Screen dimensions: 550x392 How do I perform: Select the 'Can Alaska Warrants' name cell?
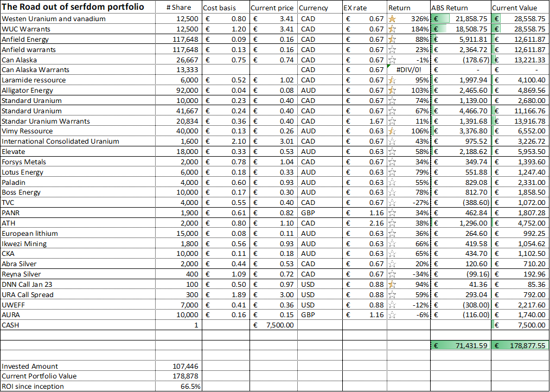coord(78,70)
